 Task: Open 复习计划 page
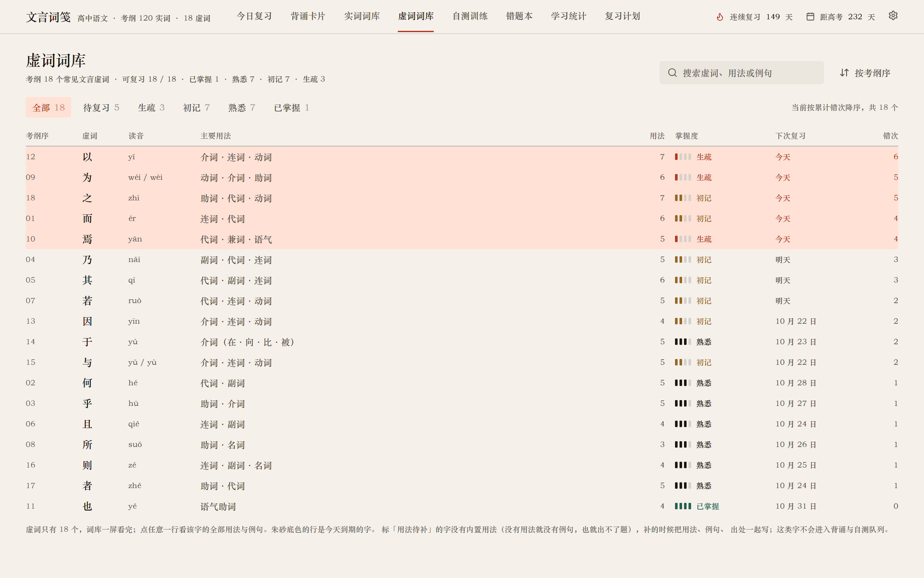(622, 16)
